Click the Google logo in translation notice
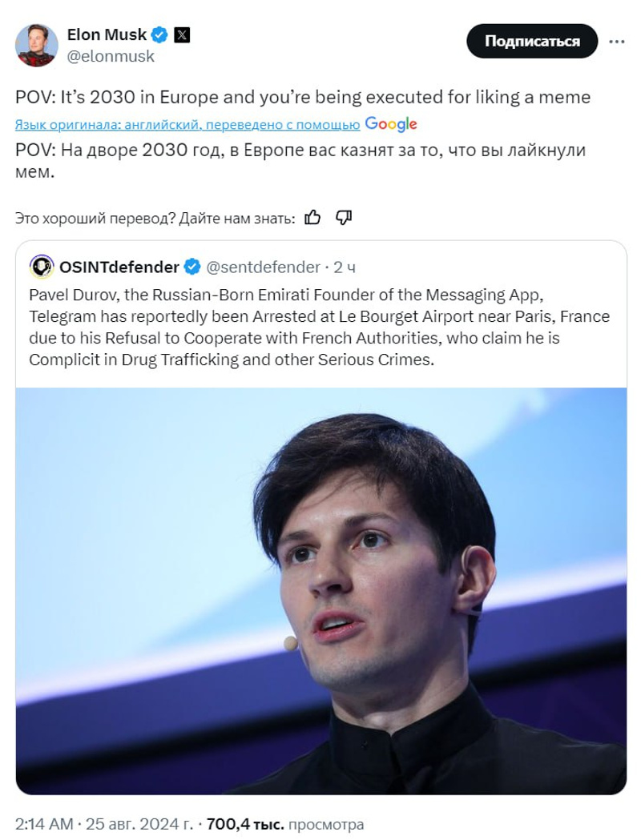 click(x=391, y=123)
